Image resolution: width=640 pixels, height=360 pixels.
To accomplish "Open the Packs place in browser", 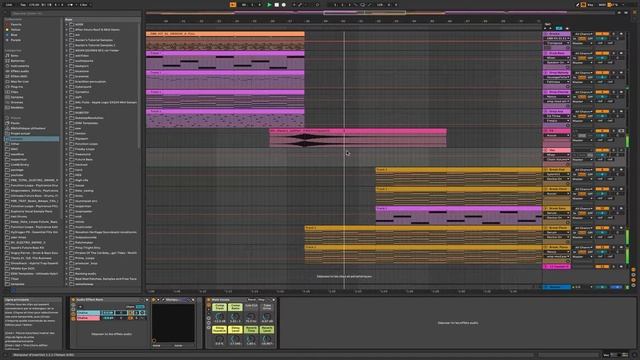I will tap(15, 123).
